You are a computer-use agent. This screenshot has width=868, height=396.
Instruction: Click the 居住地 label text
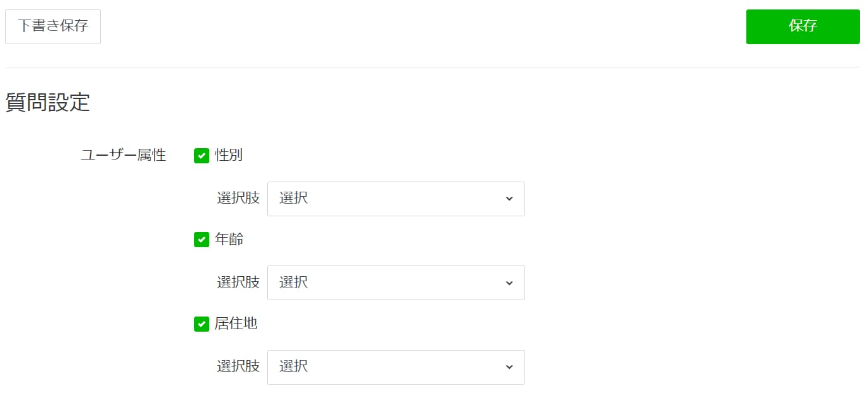pos(236,323)
